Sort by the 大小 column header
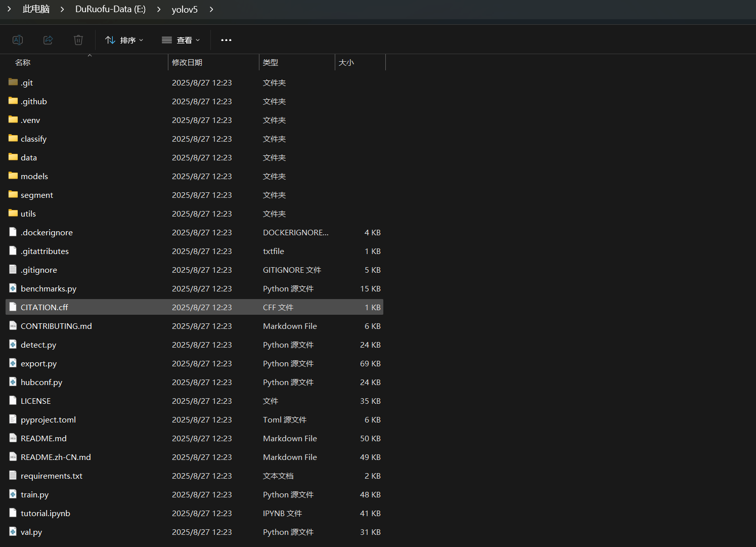The height and width of the screenshot is (547, 756). (346, 62)
